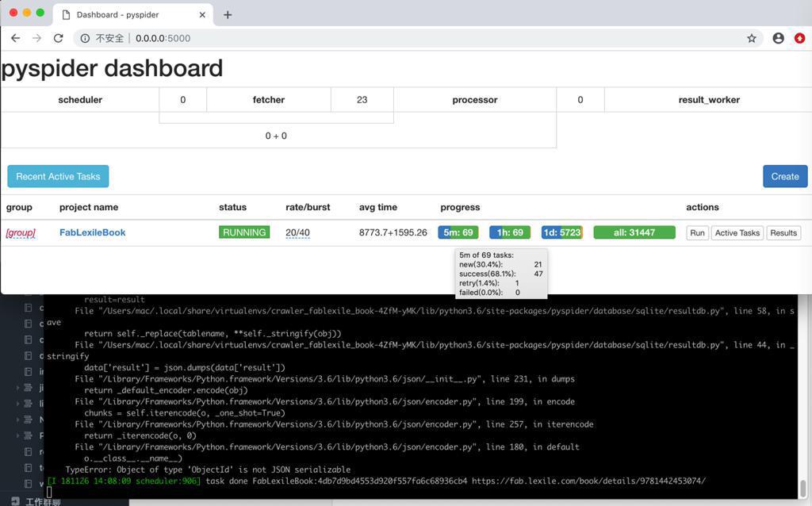
Task: Sort by the project name column header
Action: [89, 207]
